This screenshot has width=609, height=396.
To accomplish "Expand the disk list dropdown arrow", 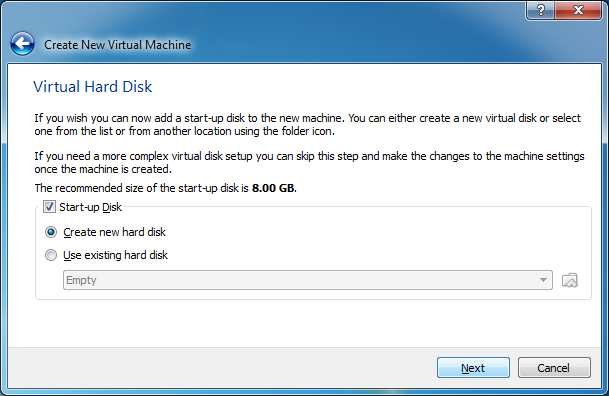I will point(543,280).
